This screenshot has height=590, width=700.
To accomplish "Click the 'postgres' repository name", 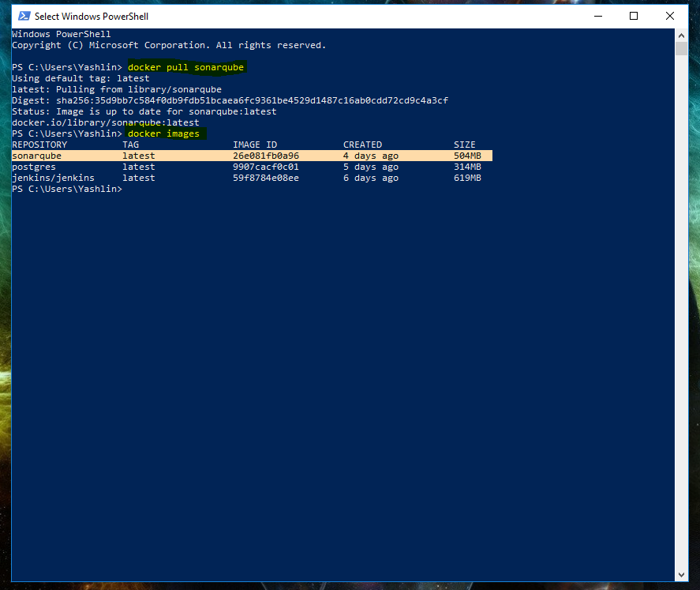I will tap(34, 167).
